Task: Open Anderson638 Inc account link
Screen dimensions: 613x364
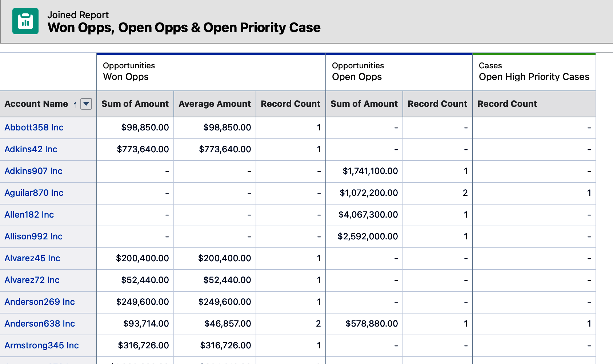Action: tap(40, 324)
